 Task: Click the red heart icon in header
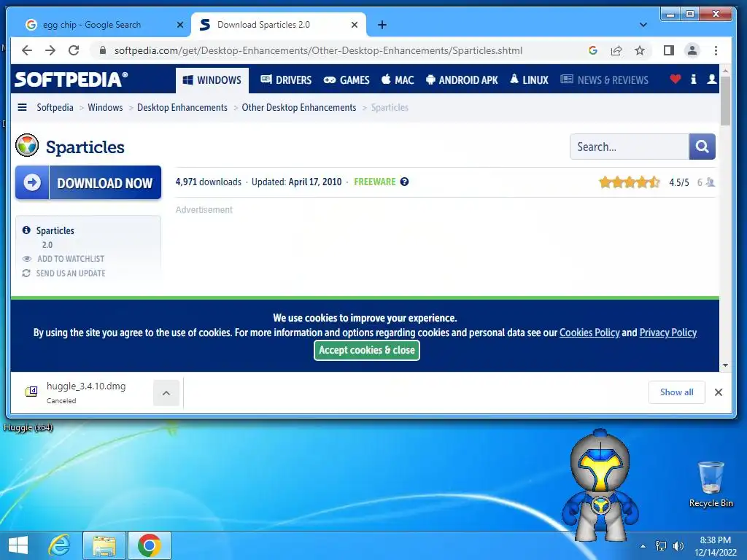675,79
